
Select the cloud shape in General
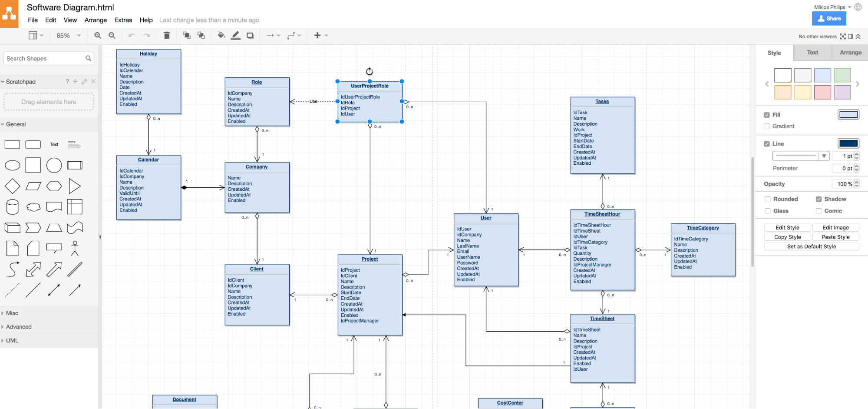[x=33, y=207]
